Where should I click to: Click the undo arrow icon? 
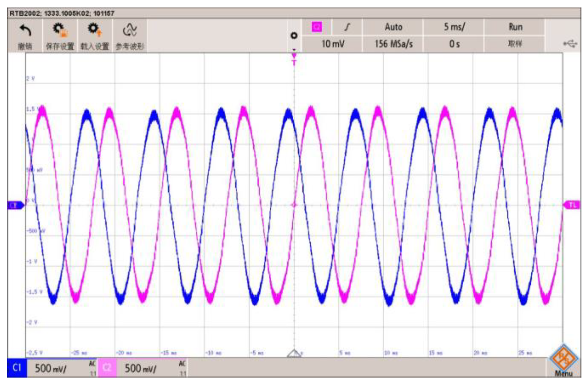[x=25, y=31]
